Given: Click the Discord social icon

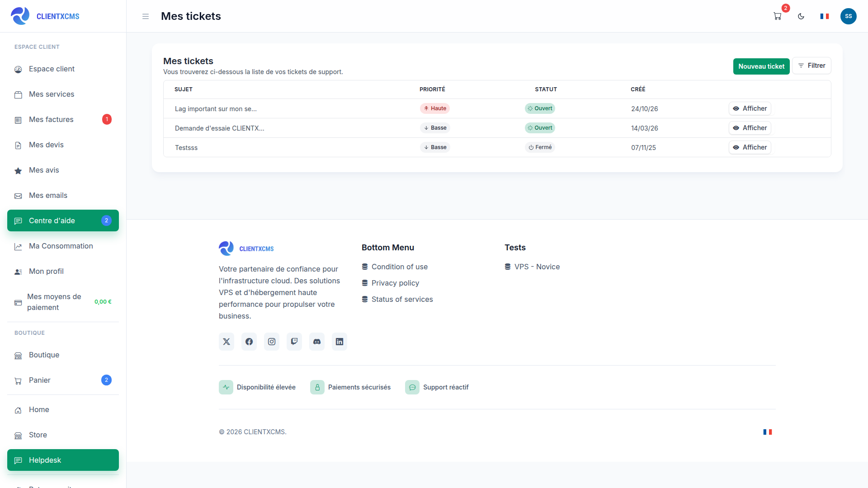Looking at the screenshot, I should click(317, 342).
